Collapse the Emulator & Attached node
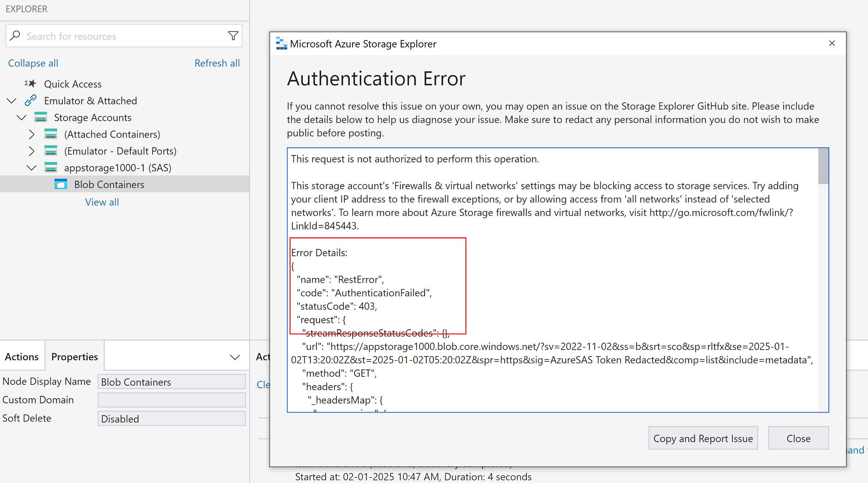The width and height of the screenshot is (868, 483). pos(12,101)
